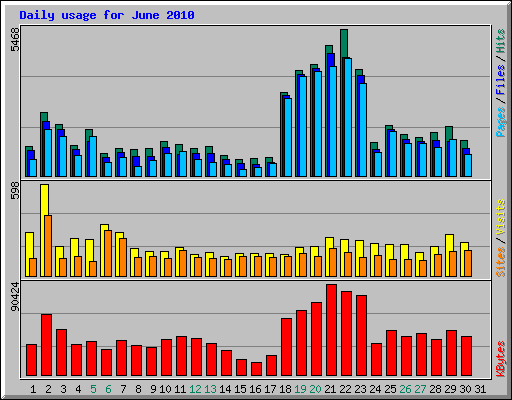Click the Sites legend label
Viewport: 512px width, 400px height.
pyautogui.click(x=501, y=262)
